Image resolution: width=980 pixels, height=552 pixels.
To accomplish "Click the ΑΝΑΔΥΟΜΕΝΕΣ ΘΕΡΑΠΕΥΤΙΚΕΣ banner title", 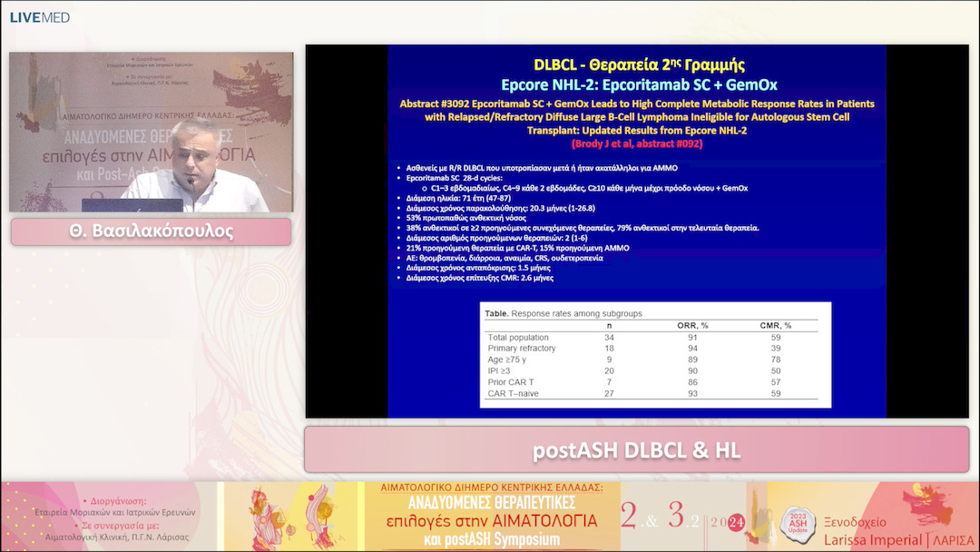I will [x=491, y=503].
